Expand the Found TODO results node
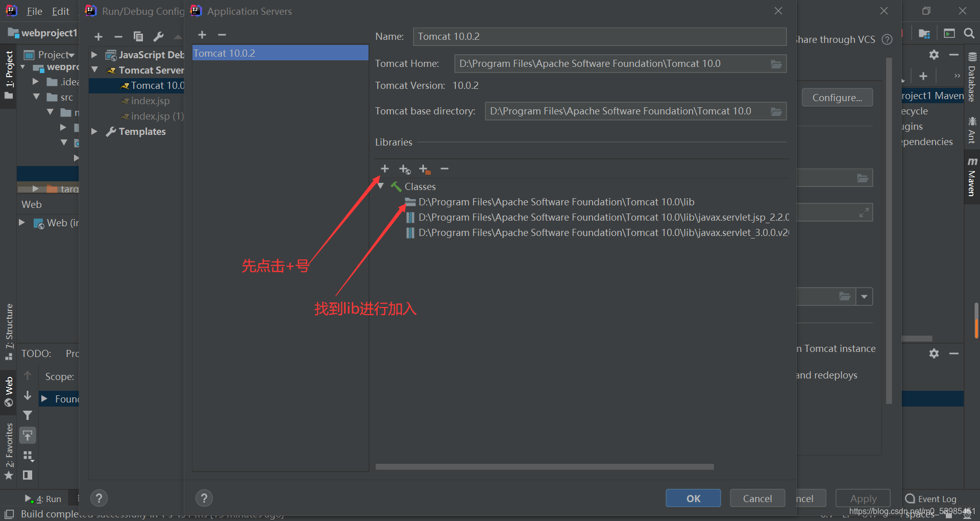The width and height of the screenshot is (980, 521). [x=44, y=398]
